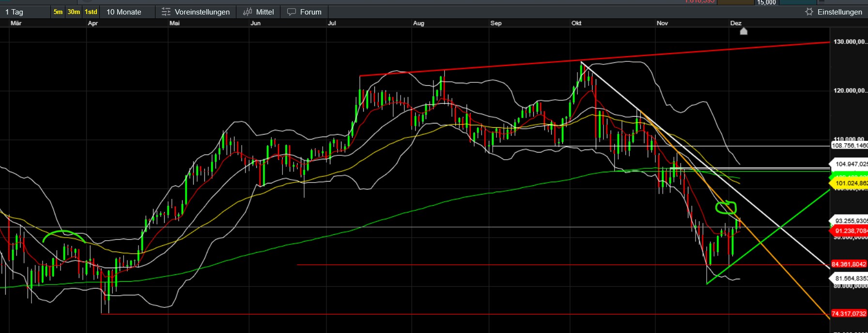This screenshot has width=868, height=333.
Task: Select the 81.564,835 price label
Action: tap(849, 278)
